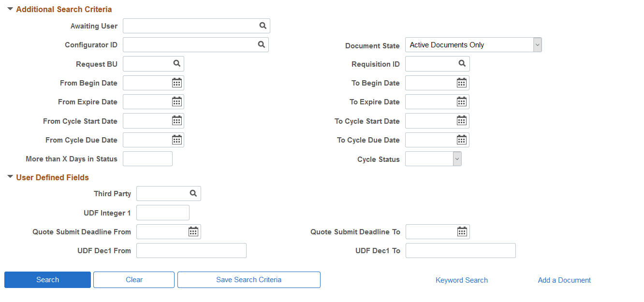Screen dimensions: 644x302
Task: Open the From Cycle Start Date calendar
Action: pos(177,120)
